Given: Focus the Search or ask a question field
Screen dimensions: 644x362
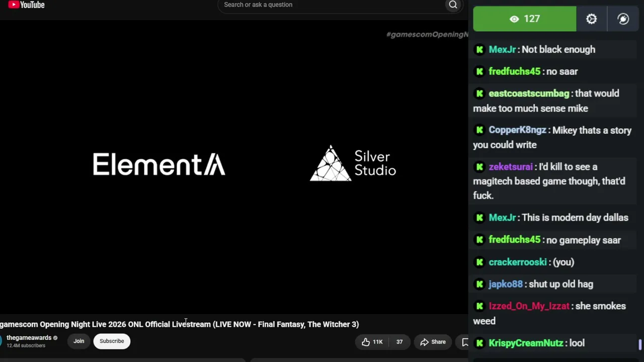Looking at the screenshot, I should coord(332,5).
